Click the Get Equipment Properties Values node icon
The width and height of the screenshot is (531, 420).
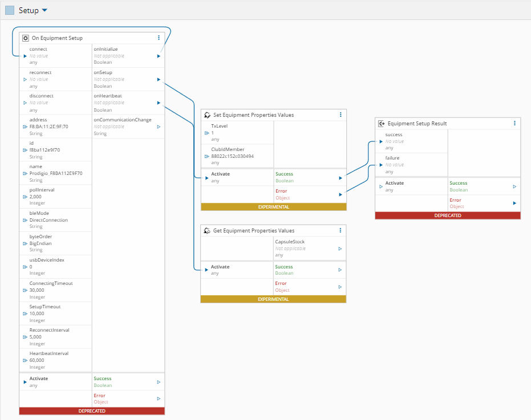[208, 231]
